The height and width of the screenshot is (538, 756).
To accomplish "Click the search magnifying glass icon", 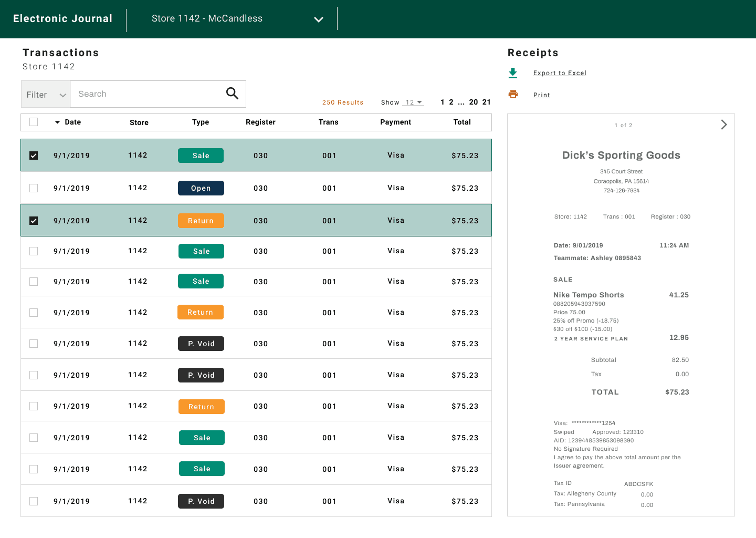I will tap(232, 94).
